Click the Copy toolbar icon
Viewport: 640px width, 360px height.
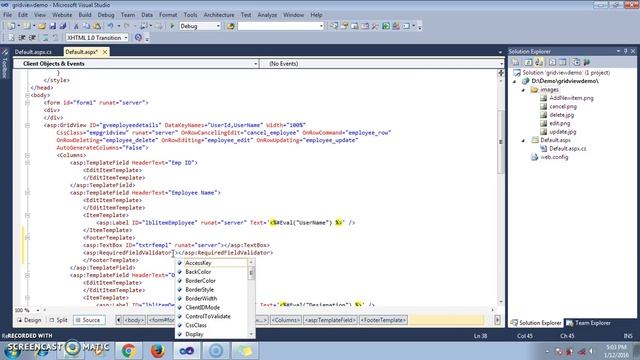click(87, 26)
